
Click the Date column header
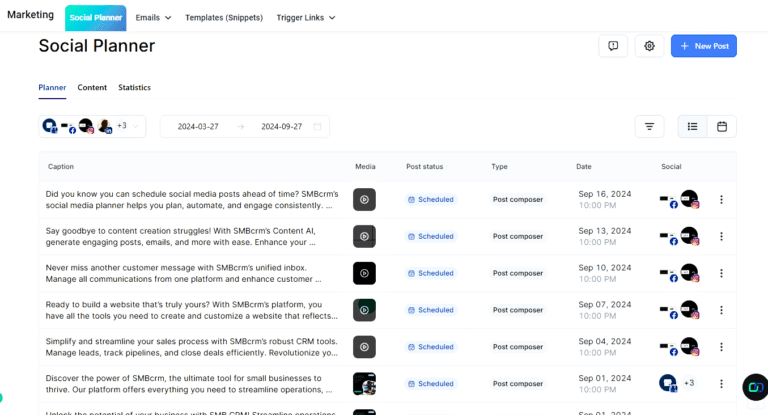(583, 167)
